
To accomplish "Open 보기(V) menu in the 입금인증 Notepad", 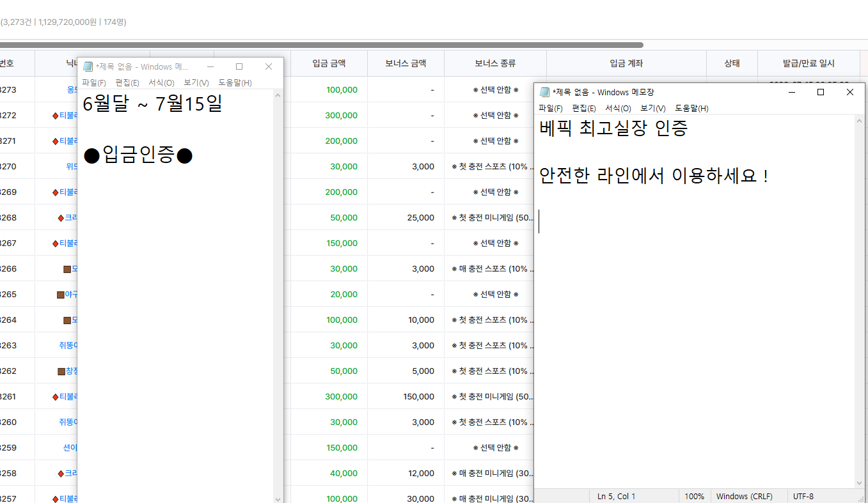I will point(196,83).
